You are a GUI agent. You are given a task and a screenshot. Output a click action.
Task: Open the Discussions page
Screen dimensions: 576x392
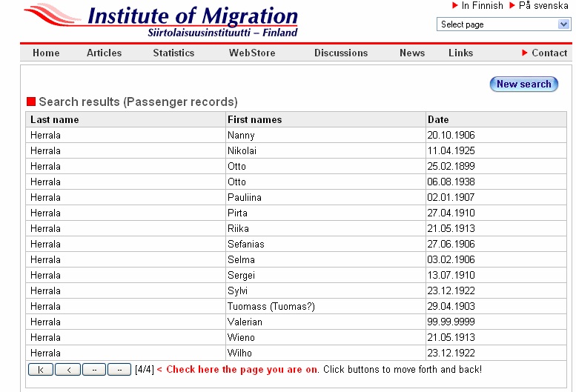click(x=341, y=53)
